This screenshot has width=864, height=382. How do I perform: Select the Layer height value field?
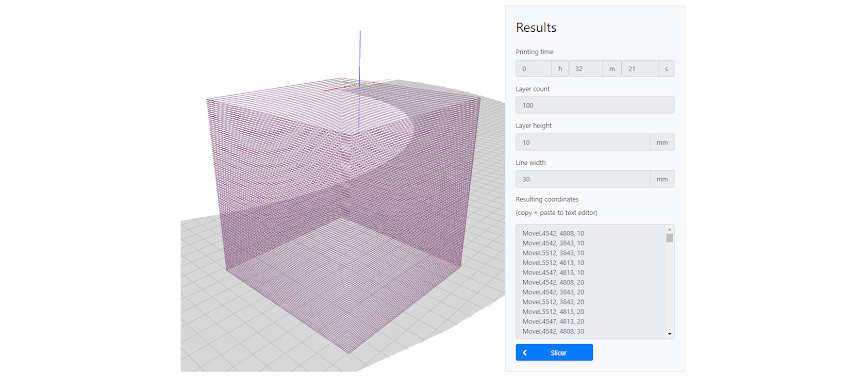(583, 142)
